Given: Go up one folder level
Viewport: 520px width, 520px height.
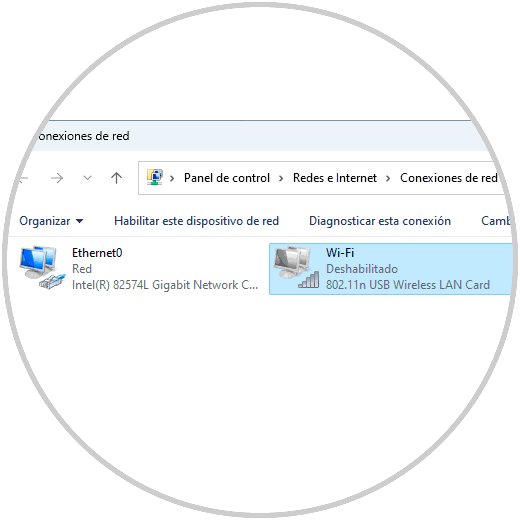Looking at the screenshot, I should tap(116, 178).
